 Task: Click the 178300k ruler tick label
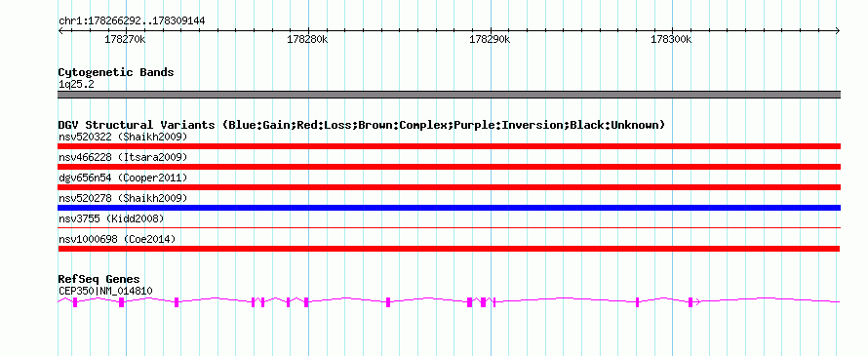coord(672,40)
